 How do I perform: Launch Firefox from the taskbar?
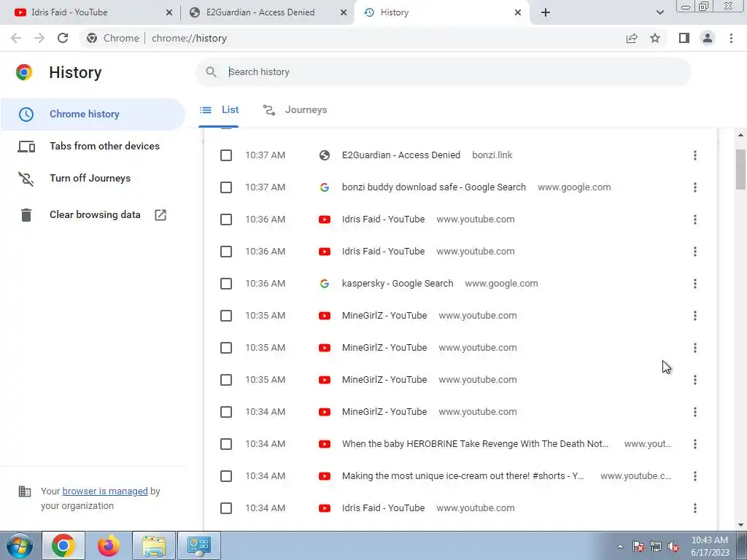click(109, 545)
